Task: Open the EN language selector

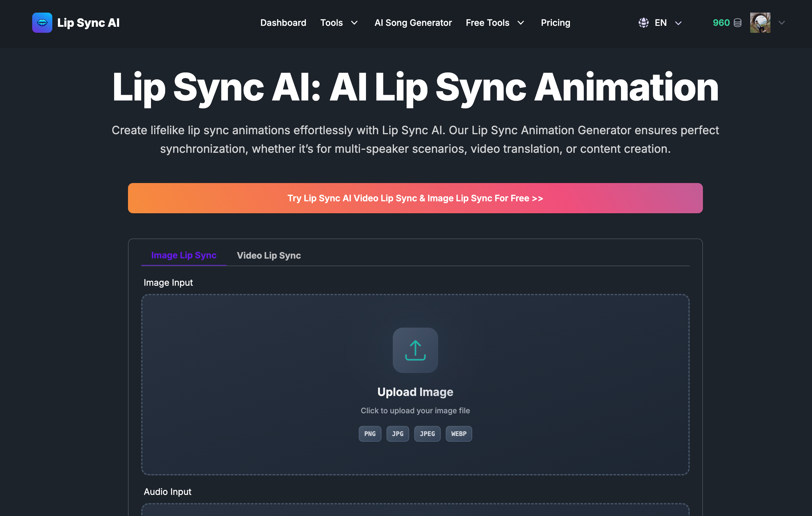Action: coord(661,23)
